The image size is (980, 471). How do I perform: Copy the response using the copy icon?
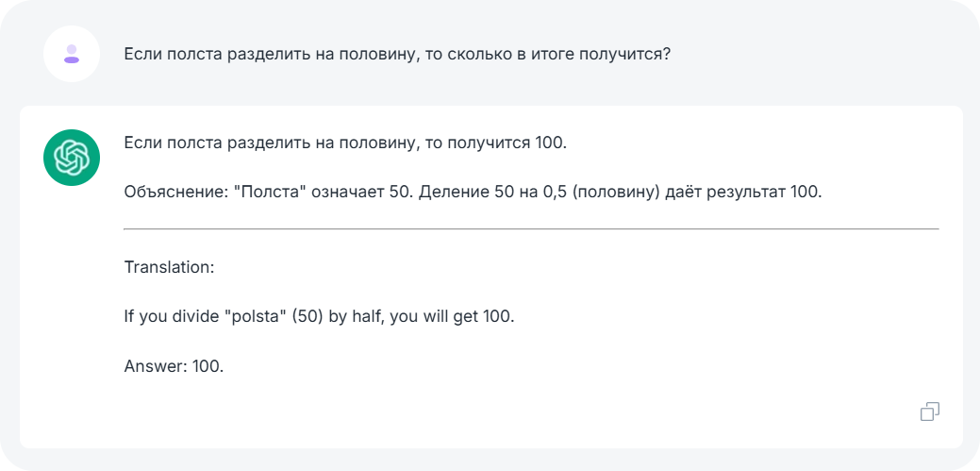click(930, 412)
